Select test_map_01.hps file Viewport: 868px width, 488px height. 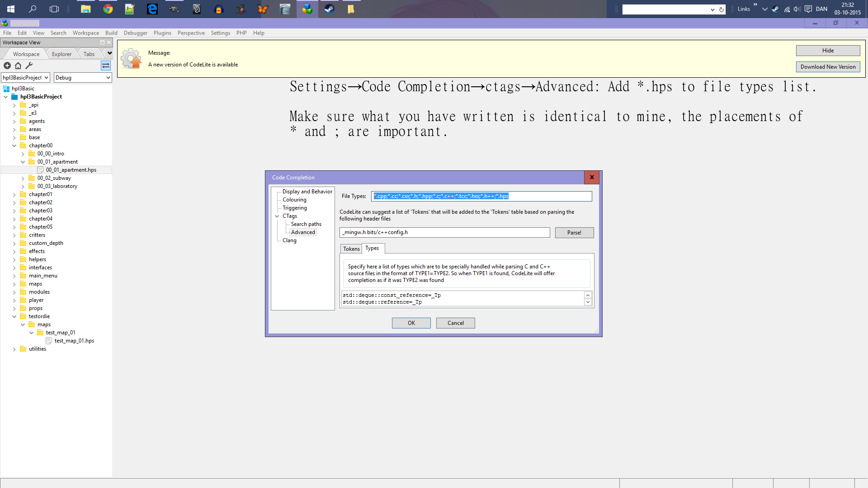74,341
